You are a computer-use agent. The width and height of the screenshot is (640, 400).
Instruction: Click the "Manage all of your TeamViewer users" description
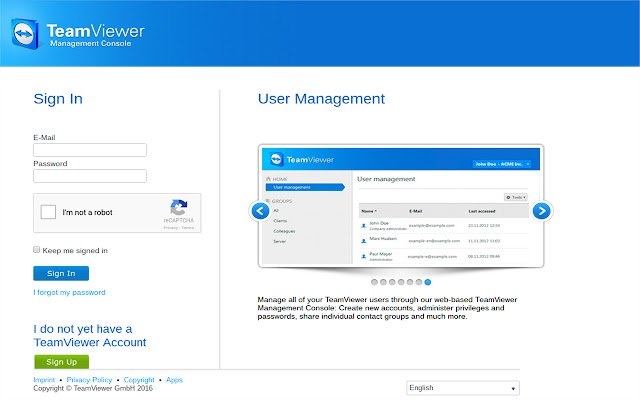tap(387, 308)
